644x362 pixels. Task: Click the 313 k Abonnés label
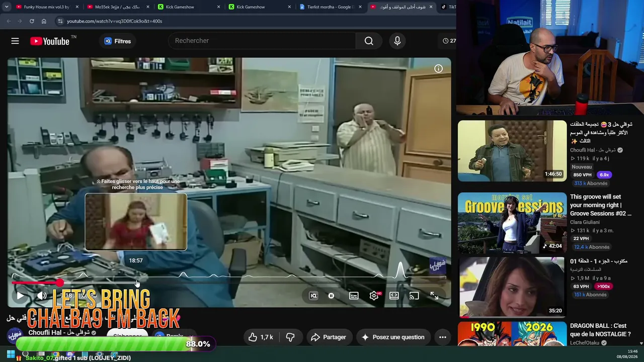coord(591,184)
